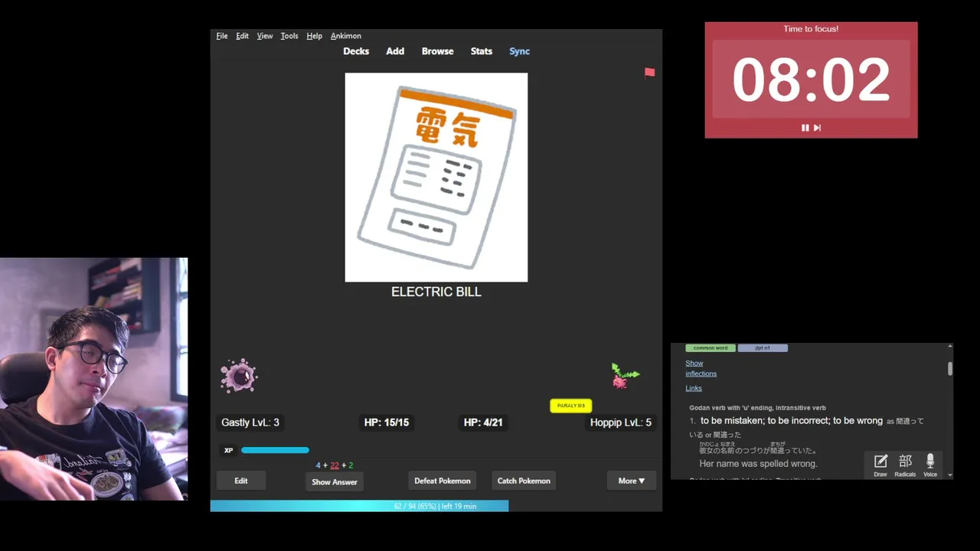Viewport: 980px width, 551px height.
Task: Click the Catch Pokemon button
Action: [x=524, y=481]
